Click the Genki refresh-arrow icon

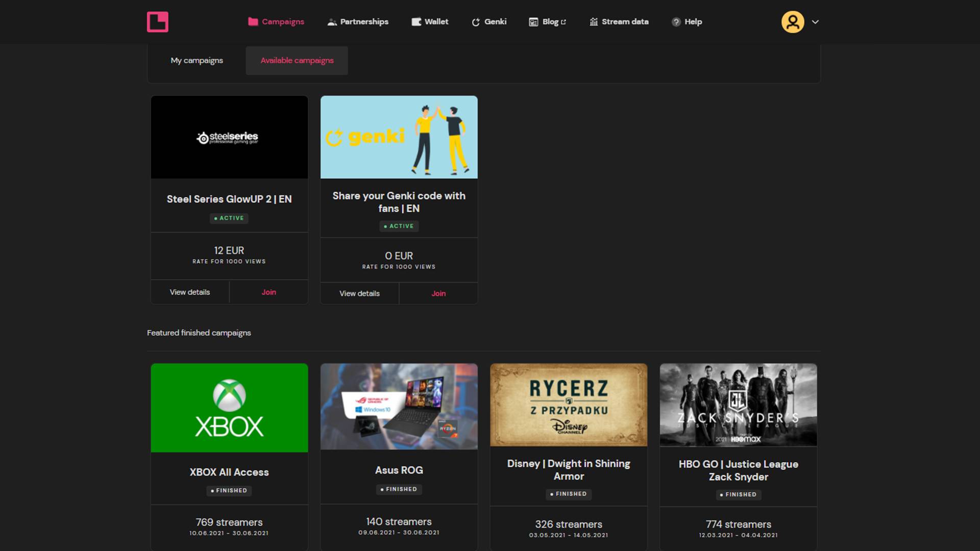coord(476,22)
